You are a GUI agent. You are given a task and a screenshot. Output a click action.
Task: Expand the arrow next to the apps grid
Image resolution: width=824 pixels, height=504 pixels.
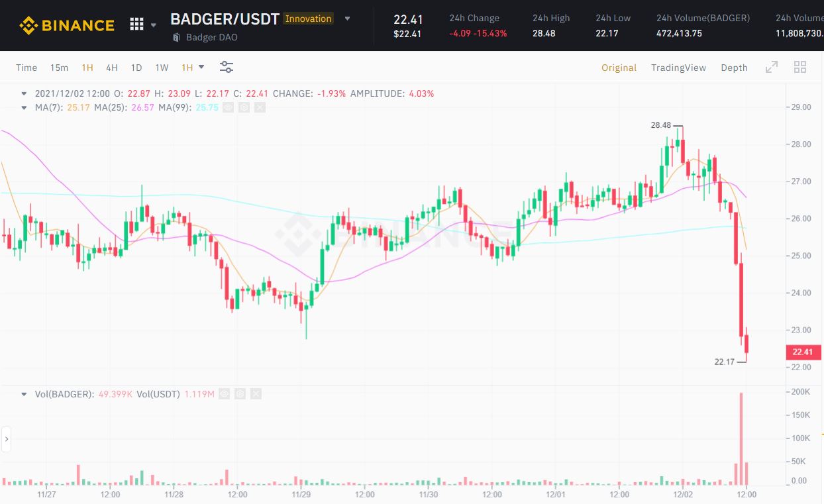click(154, 25)
